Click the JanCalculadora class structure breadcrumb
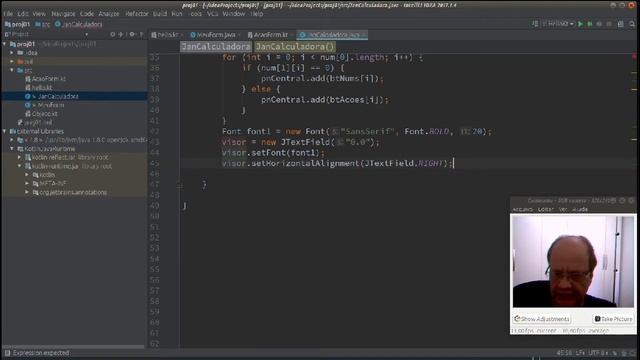Viewport: 640px width, 360px height. [x=216, y=47]
